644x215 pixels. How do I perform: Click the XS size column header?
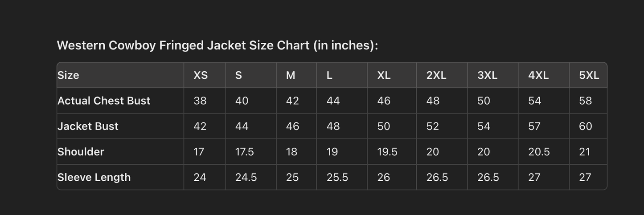click(x=201, y=75)
